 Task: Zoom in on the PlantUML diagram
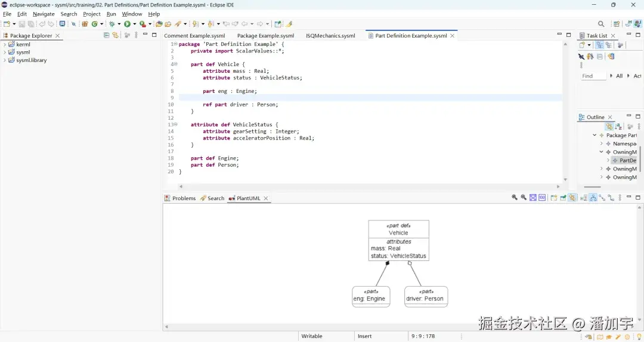515,198
